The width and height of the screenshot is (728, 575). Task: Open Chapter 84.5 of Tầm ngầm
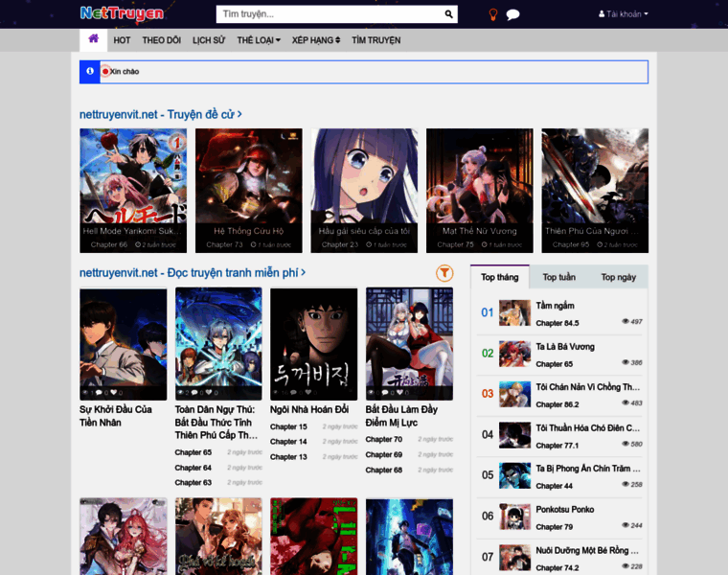tap(557, 323)
